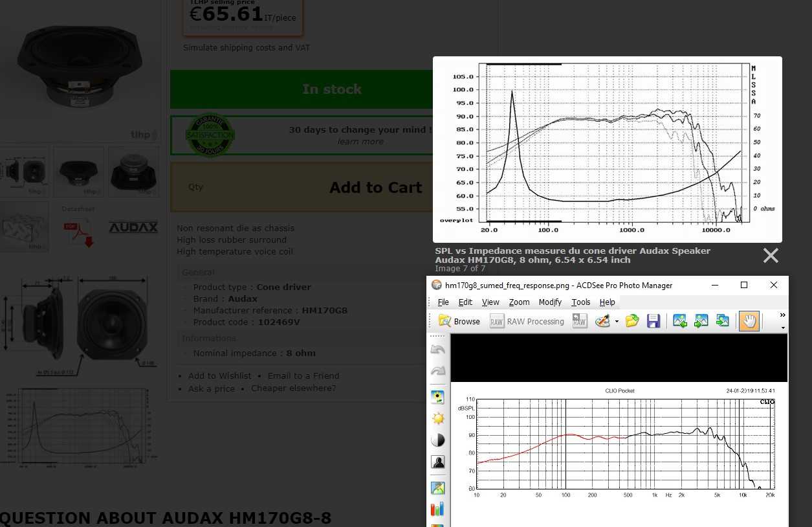The width and height of the screenshot is (812, 527).
Task: Click the Undo arrow in ACDSee sidebar
Action: [x=438, y=350]
